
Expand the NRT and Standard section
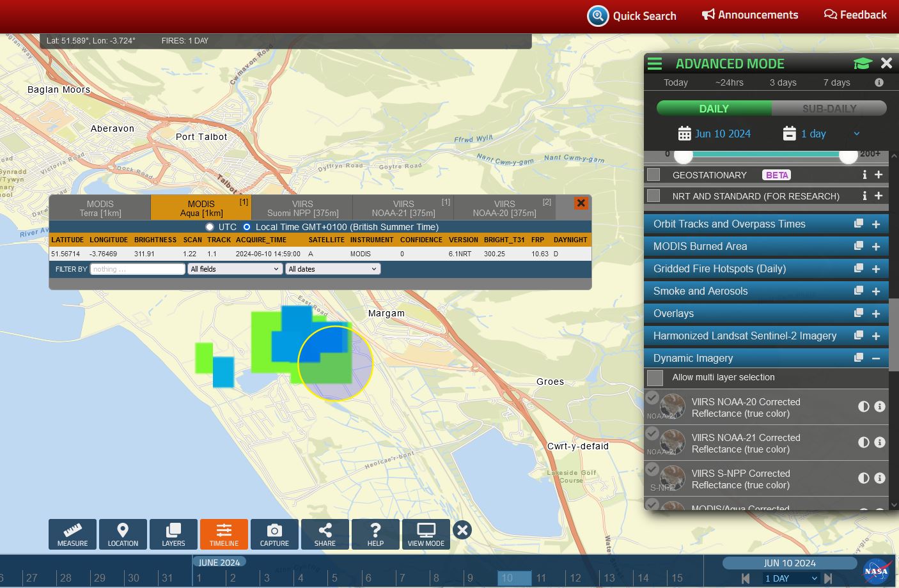click(x=879, y=196)
